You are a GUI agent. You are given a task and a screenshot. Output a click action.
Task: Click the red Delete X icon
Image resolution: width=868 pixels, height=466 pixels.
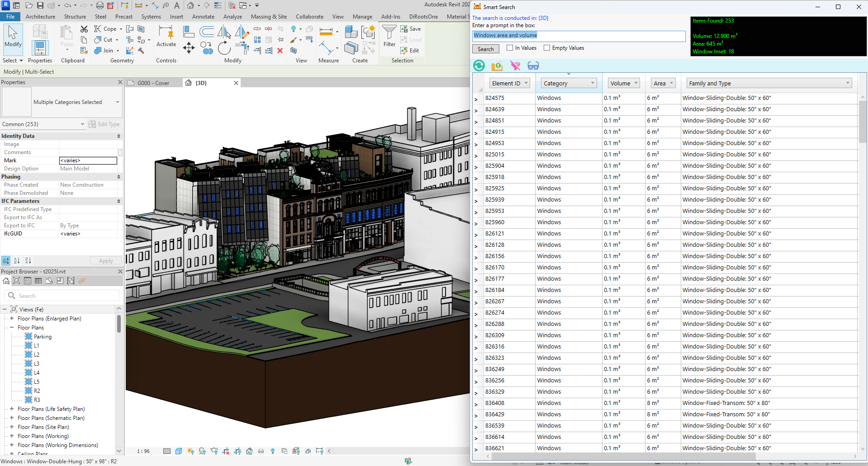point(280,51)
